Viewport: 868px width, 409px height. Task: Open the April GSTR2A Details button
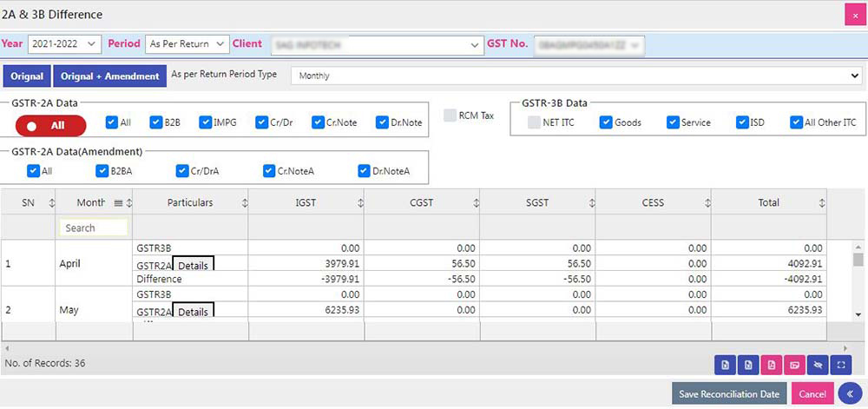point(193,266)
